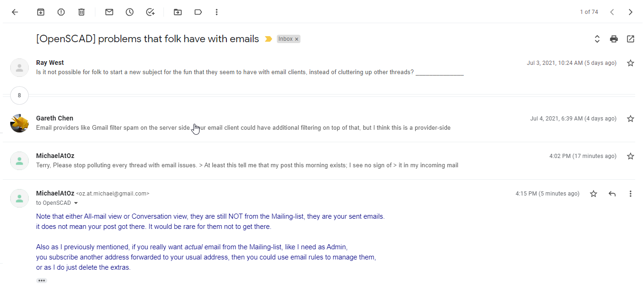Star Ray West's message

tap(631, 63)
